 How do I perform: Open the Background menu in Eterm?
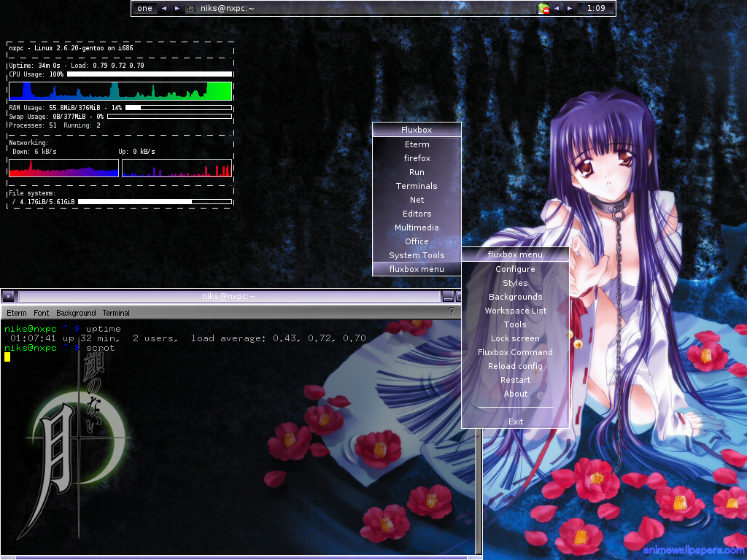[76, 313]
